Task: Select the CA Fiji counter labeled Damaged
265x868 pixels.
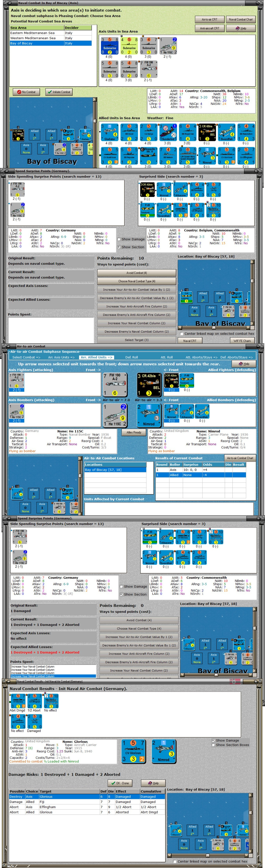Action: click(x=34, y=721)
